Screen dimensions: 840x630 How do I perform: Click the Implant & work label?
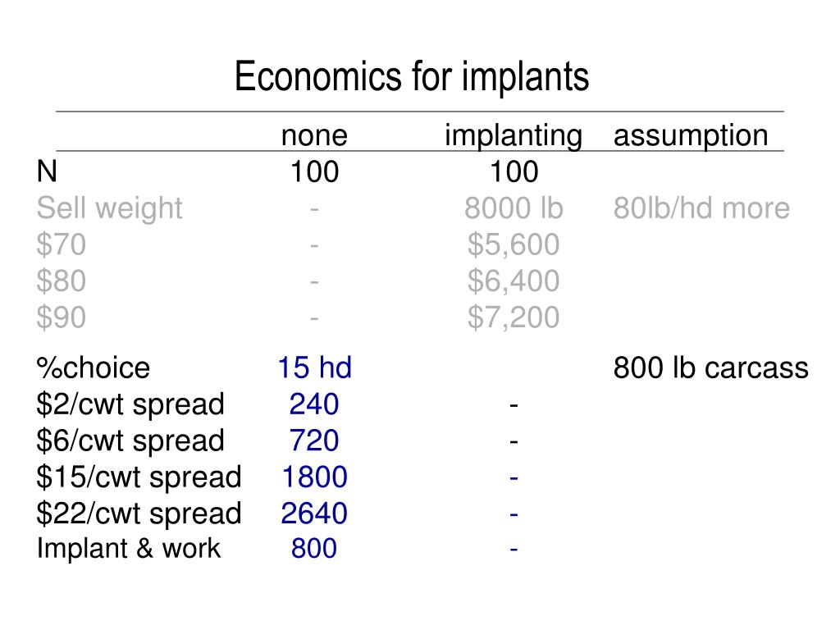(128, 549)
